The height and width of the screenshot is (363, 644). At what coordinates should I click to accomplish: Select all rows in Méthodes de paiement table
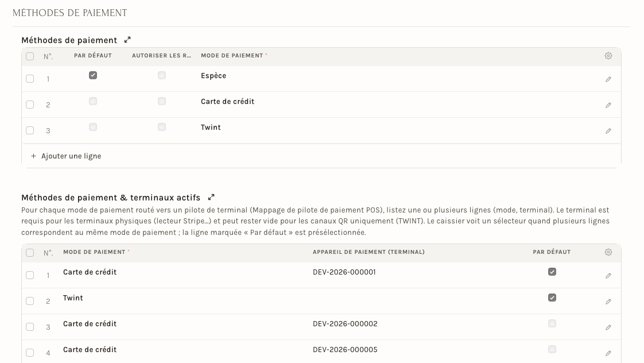coord(30,56)
